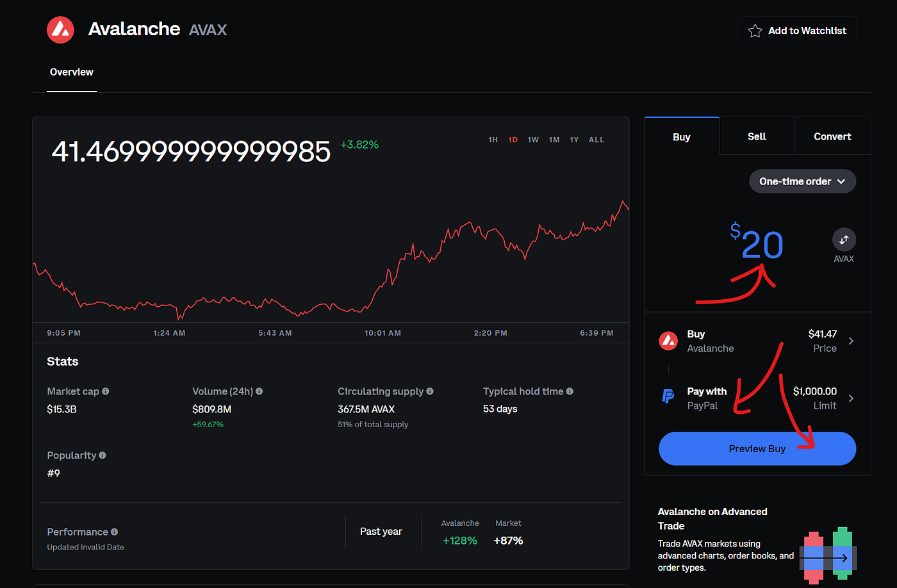Select the 1H chart range
The image size is (897, 588).
point(493,140)
